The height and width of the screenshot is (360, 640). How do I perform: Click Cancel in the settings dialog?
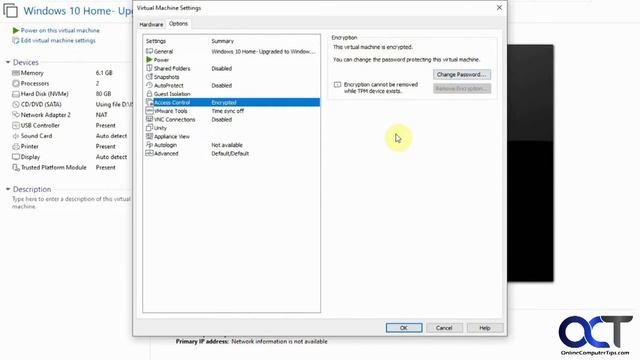tap(444, 328)
